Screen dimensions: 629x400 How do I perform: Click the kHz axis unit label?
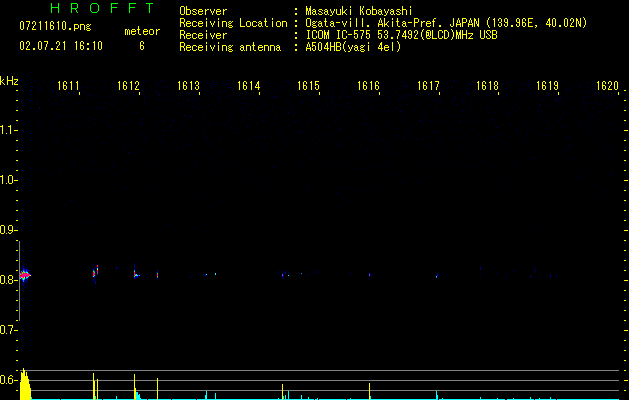[9, 81]
